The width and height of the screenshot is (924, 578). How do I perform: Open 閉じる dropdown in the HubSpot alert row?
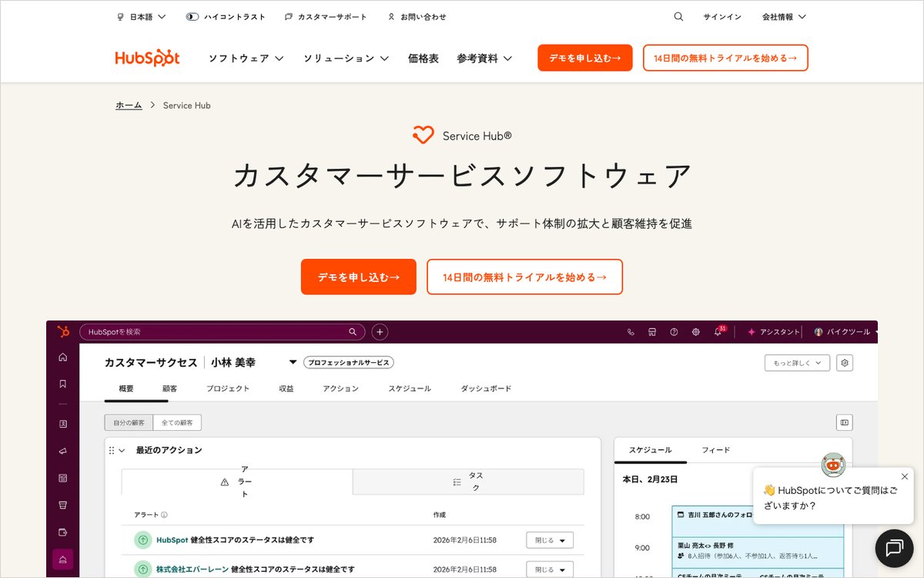click(x=550, y=540)
